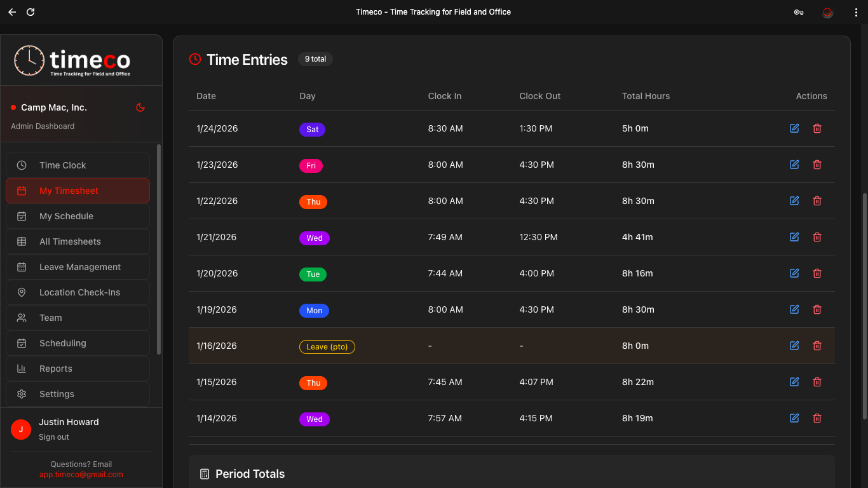
Task: Edit the 1/23/2026 time entry
Action: click(x=794, y=165)
